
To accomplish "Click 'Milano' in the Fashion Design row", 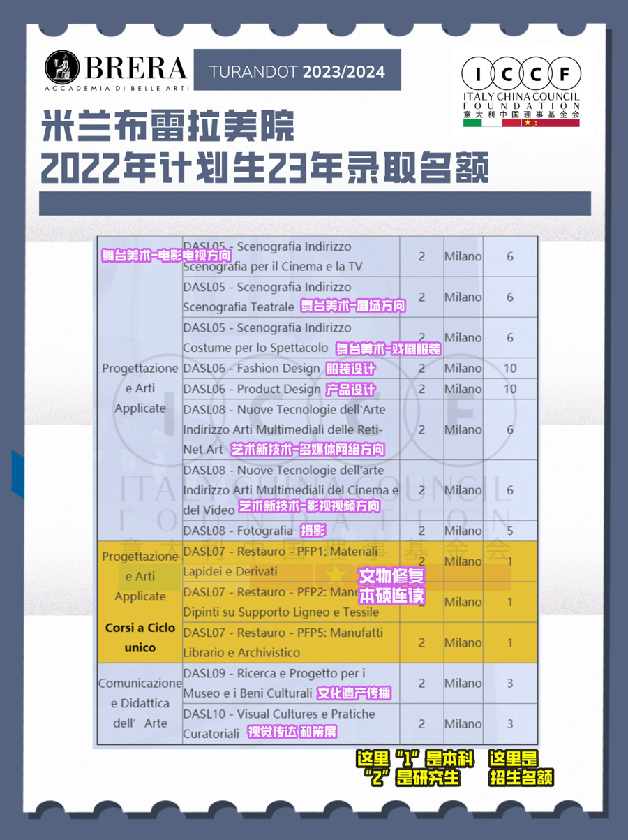I will coord(463,368).
